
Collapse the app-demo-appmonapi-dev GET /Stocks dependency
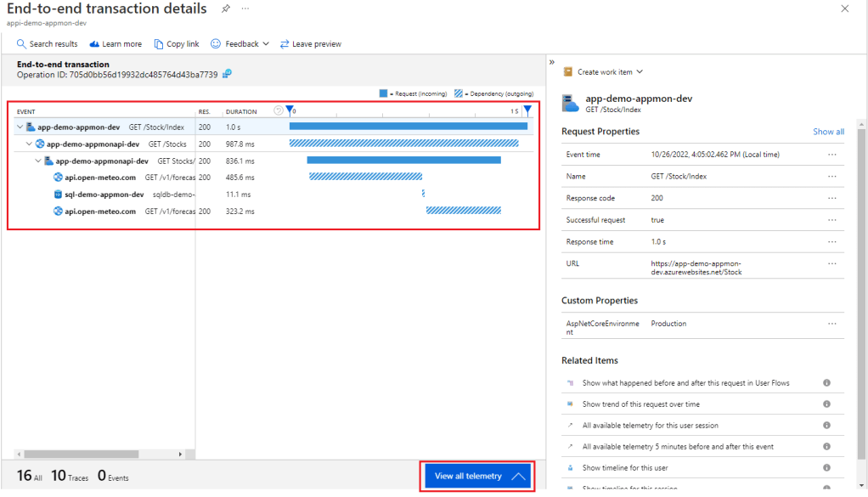tap(29, 144)
